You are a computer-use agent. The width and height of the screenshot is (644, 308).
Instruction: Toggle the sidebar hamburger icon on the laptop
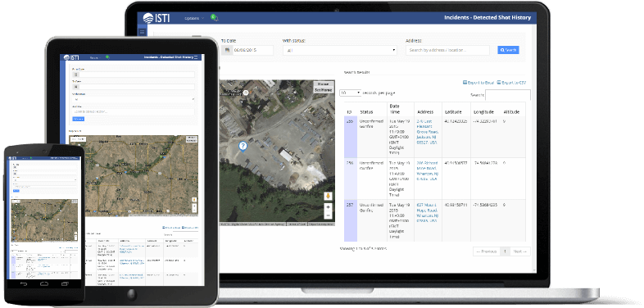(x=142, y=32)
